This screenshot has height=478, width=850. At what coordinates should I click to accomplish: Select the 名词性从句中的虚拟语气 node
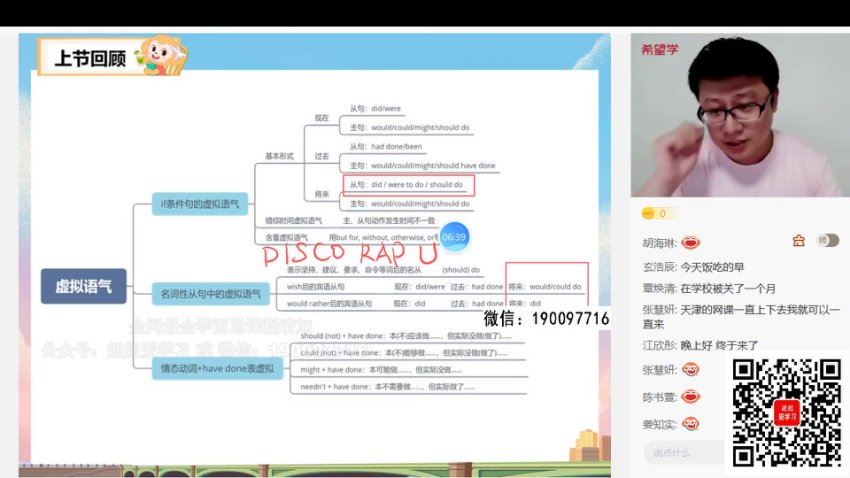[x=210, y=294]
